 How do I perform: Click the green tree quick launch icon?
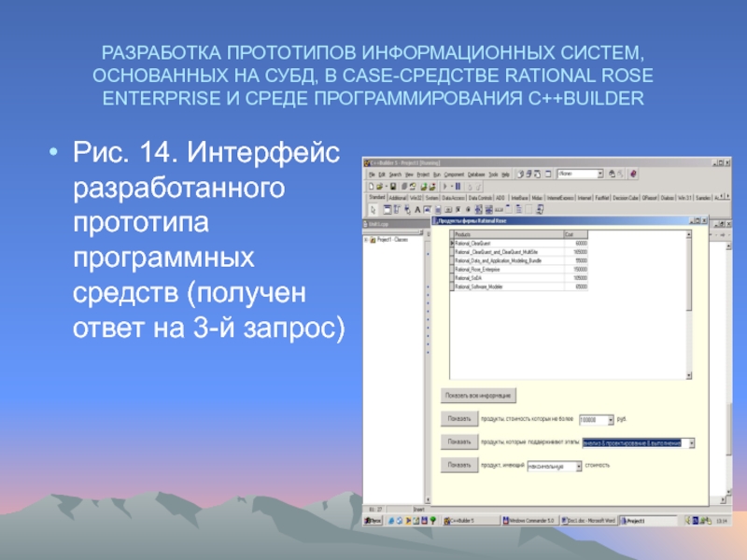point(432,521)
